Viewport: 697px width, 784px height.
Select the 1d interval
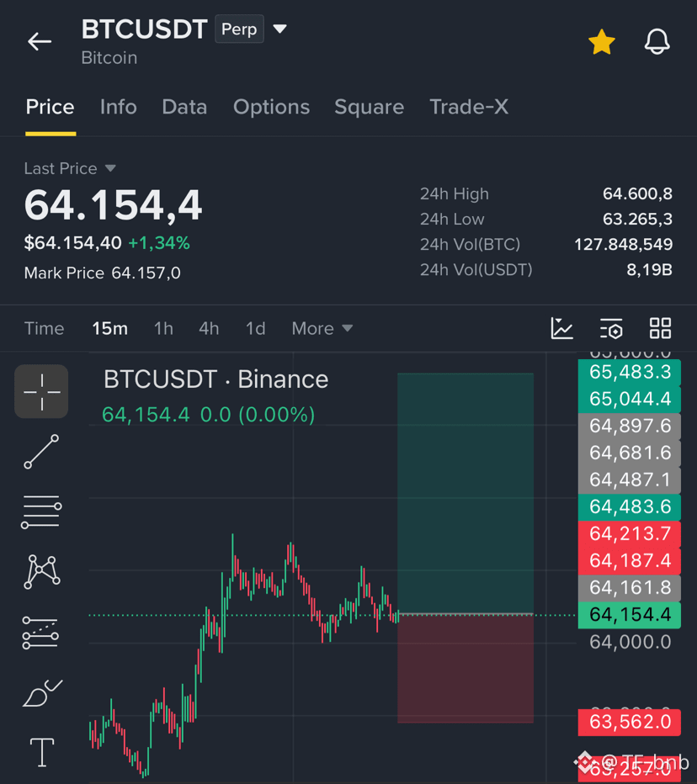coord(255,329)
